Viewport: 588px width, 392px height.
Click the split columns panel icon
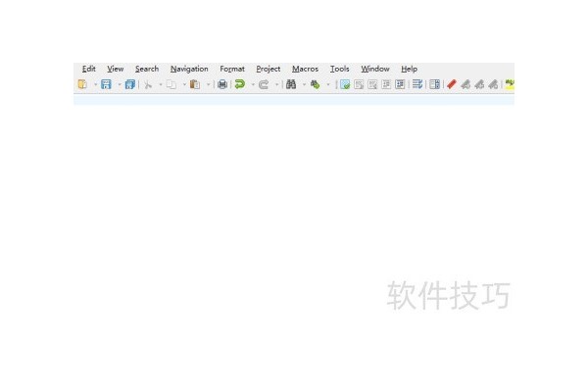point(434,84)
